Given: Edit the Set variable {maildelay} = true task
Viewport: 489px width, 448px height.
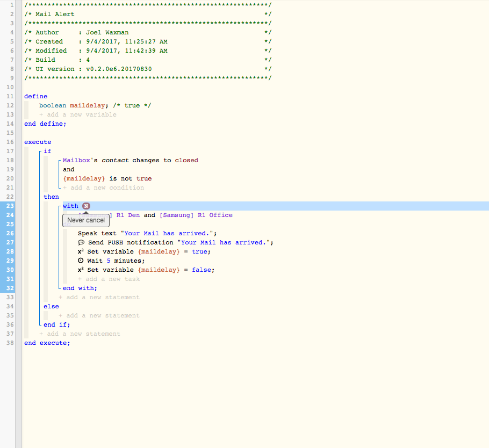Looking at the screenshot, I should pos(145,251).
